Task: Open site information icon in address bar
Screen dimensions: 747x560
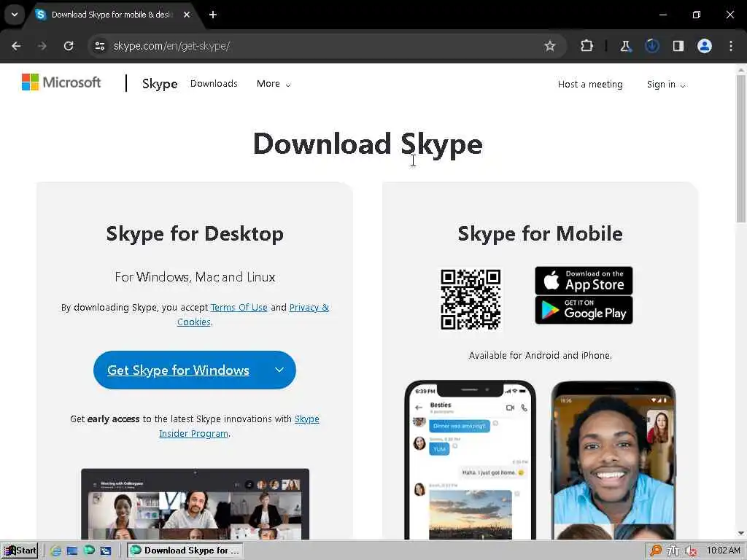Action: pyautogui.click(x=99, y=46)
